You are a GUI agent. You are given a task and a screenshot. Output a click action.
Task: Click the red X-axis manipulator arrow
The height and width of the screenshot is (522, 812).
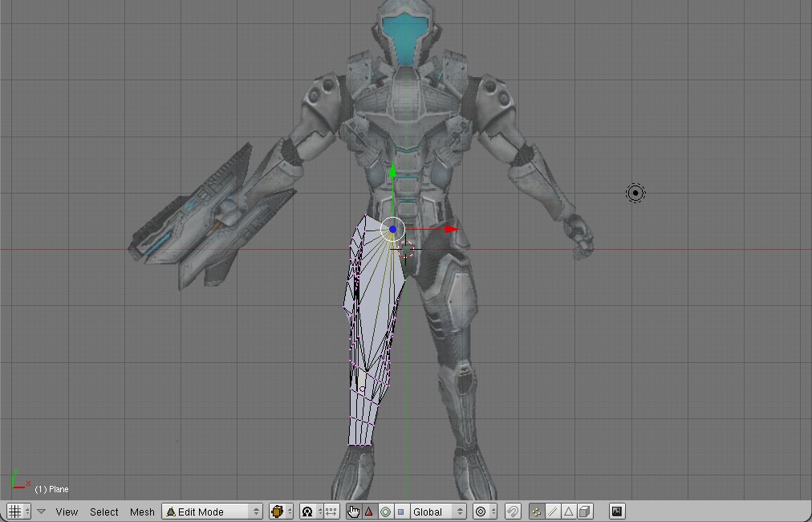click(x=452, y=229)
